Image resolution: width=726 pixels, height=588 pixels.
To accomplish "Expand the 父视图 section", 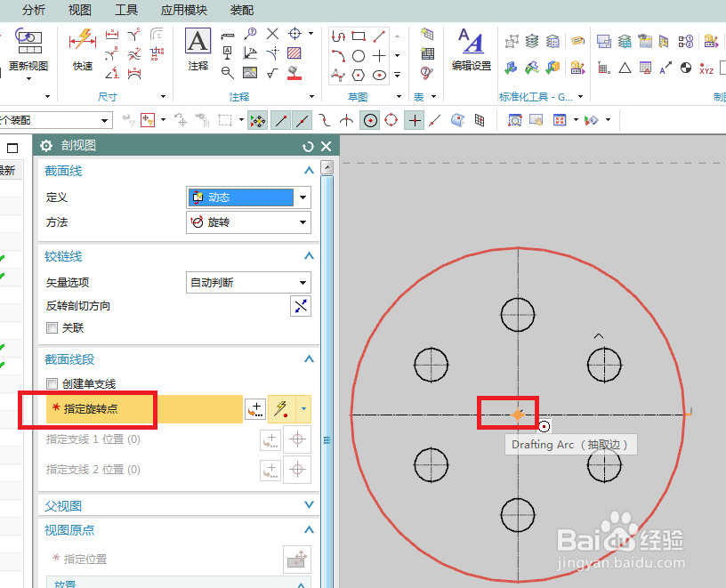I will click(x=309, y=504).
